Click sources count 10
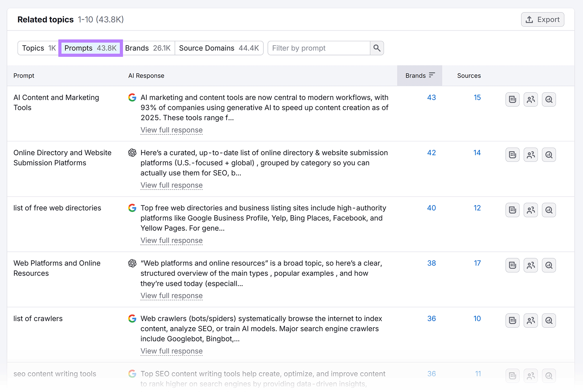583x392 pixels. [x=477, y=318]
